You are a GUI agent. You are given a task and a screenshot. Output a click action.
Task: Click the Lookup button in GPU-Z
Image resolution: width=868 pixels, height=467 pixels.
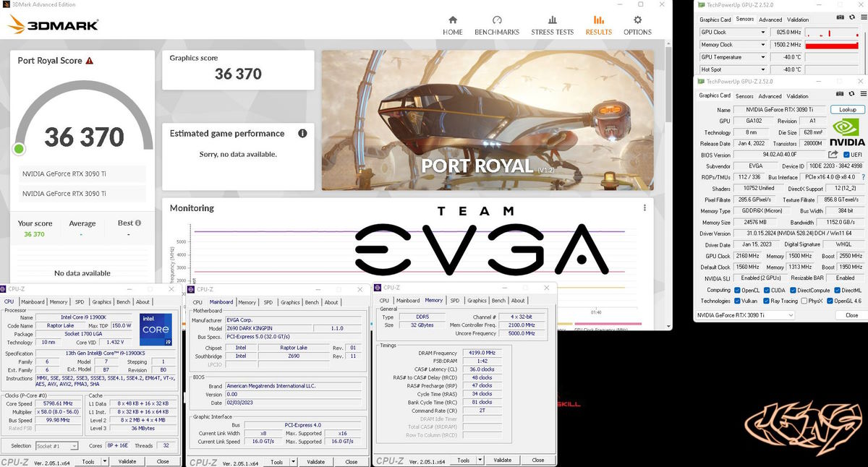click(847, 110)
